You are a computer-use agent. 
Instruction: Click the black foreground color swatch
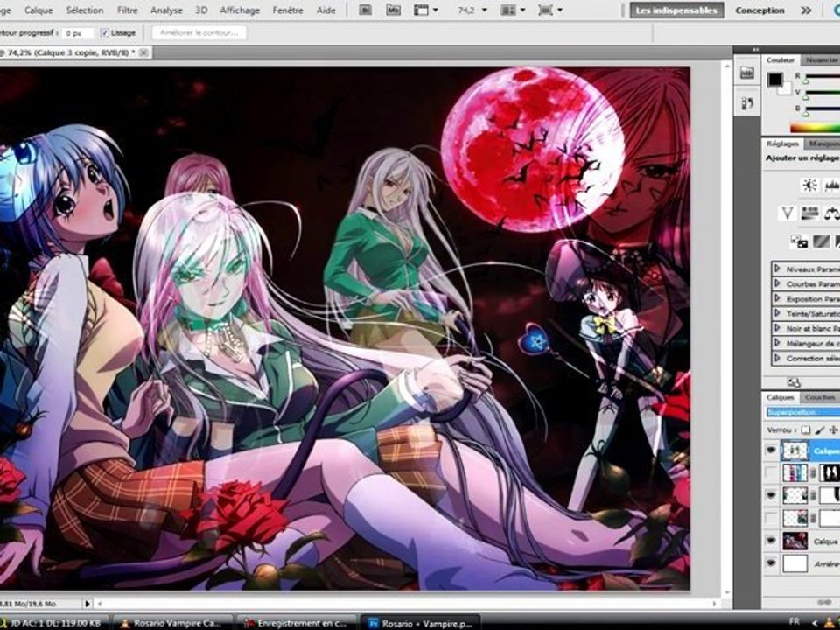774,80
